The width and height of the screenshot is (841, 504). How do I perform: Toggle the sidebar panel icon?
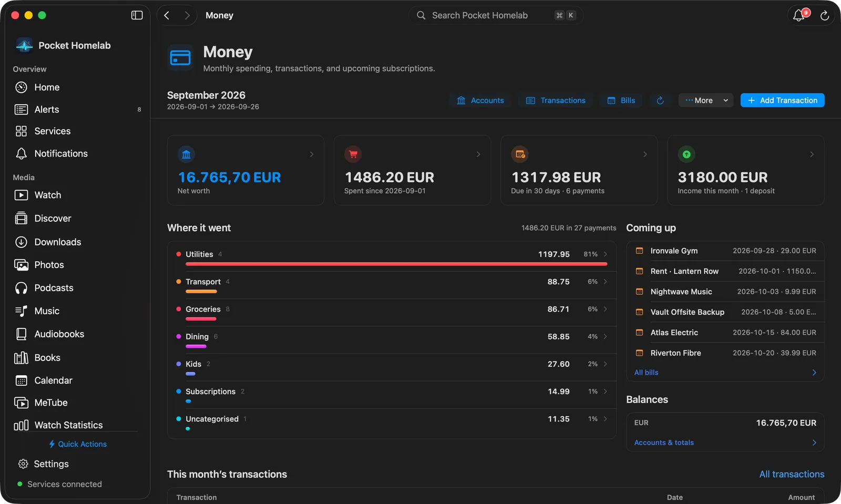coord(137,15)
